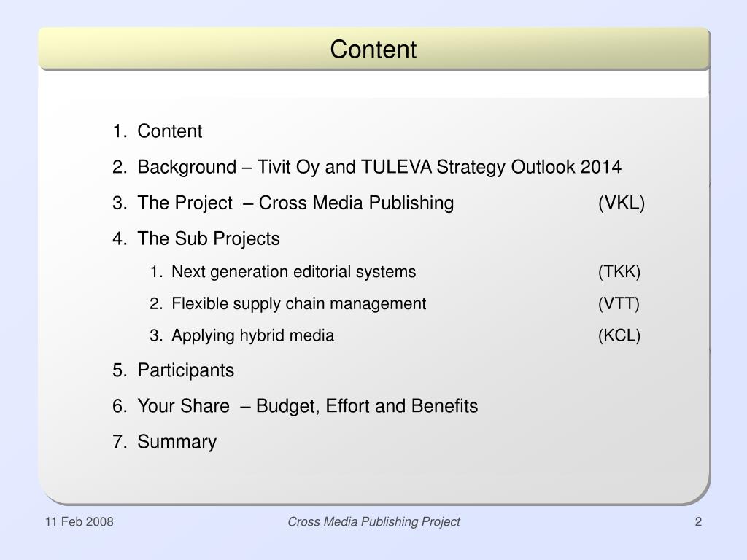
Task: Click the "(VTT)" label
Action: pyautogui.click(x=619, y=304)
